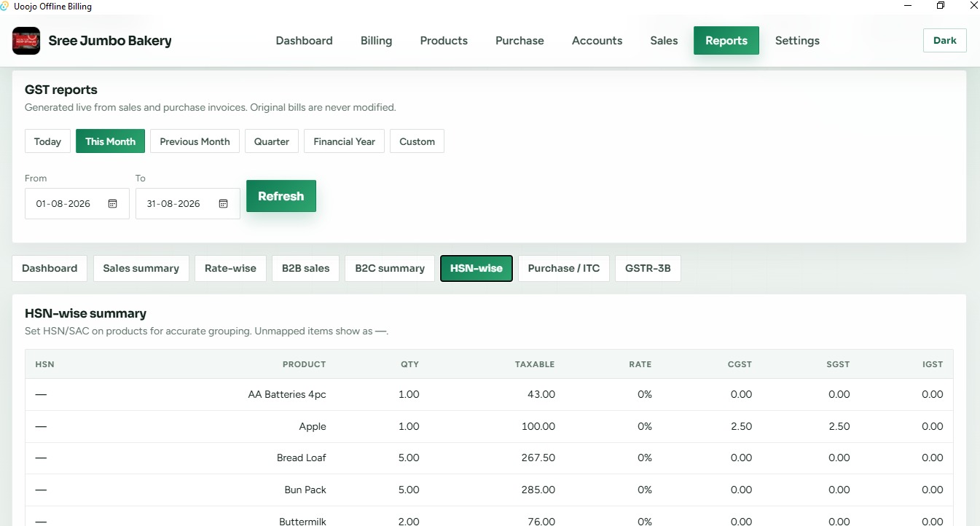The height and width of the screenshot is (526, 980).
Task: Click the From date field
Action: [x=77, y=204]
